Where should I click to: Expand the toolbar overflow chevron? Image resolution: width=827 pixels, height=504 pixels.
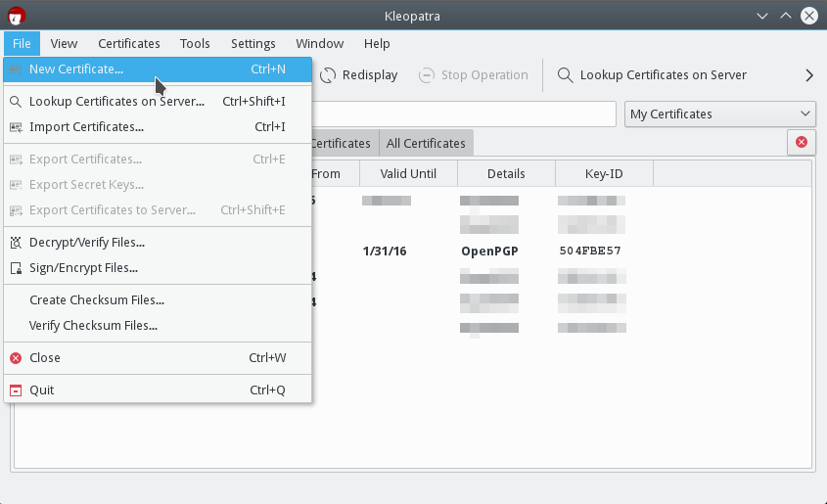(x=809, y=75)
